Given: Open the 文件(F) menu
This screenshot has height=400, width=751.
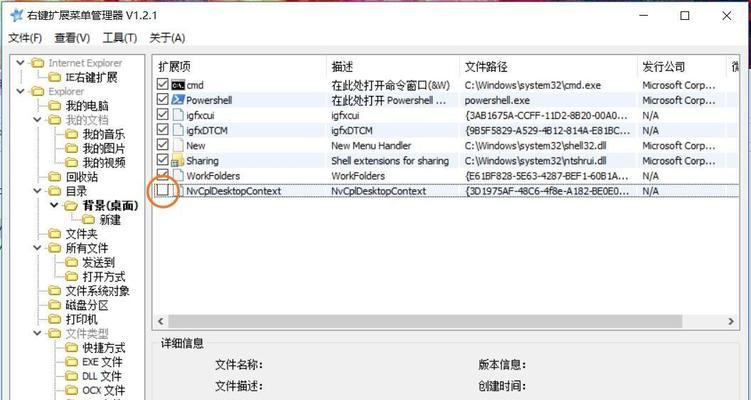Looking at the screenshot, I should 25,38.
